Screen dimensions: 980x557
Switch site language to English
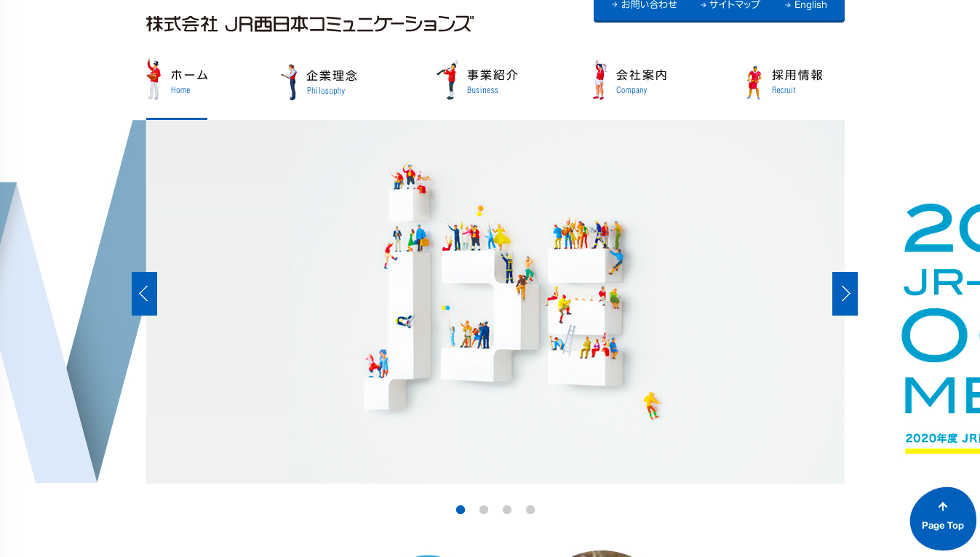pyautogui.click(x=806, y=5)
